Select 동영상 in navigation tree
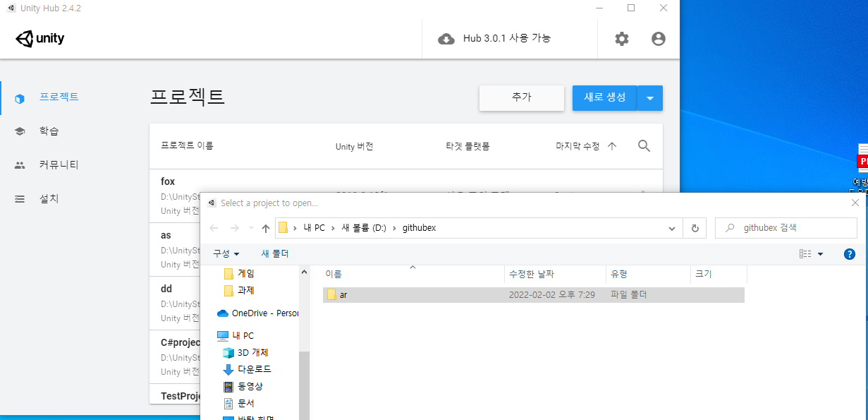 [x=243, y=386]
